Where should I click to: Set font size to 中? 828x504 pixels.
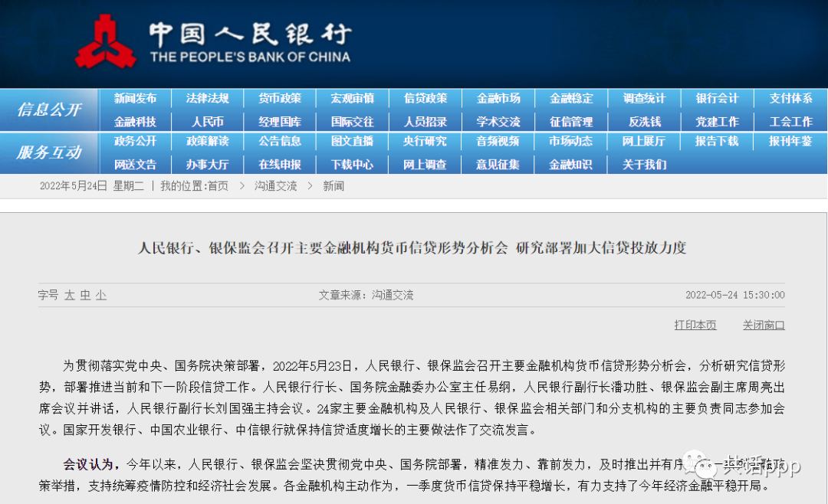click(x=85, y=295)
